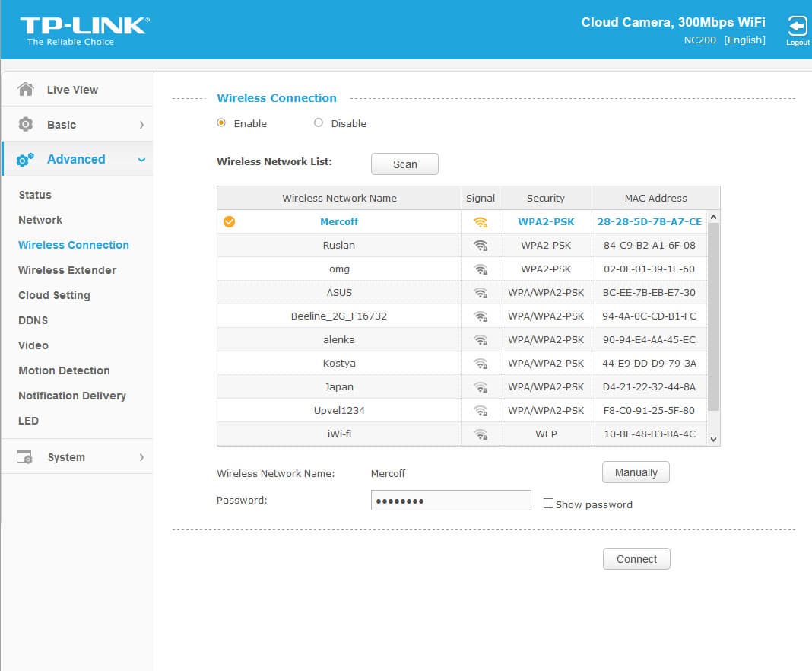Open the Motion Detection menu item
The height and width of the screenshot is (671, 812).
(x=64, y=370)
